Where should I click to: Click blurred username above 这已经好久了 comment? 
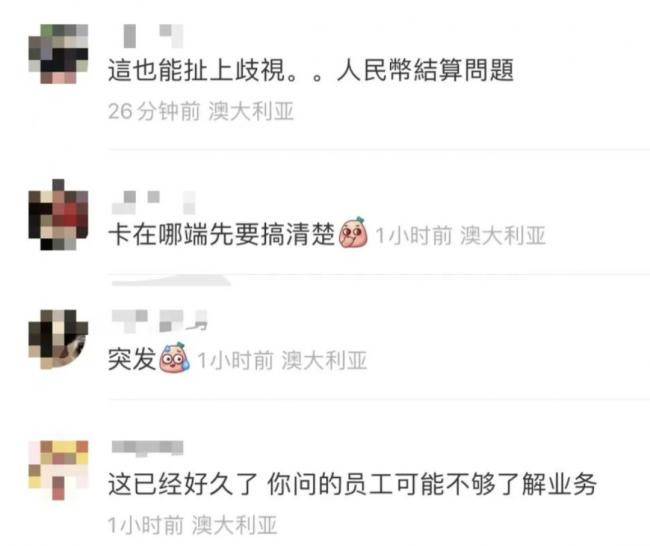148,448
